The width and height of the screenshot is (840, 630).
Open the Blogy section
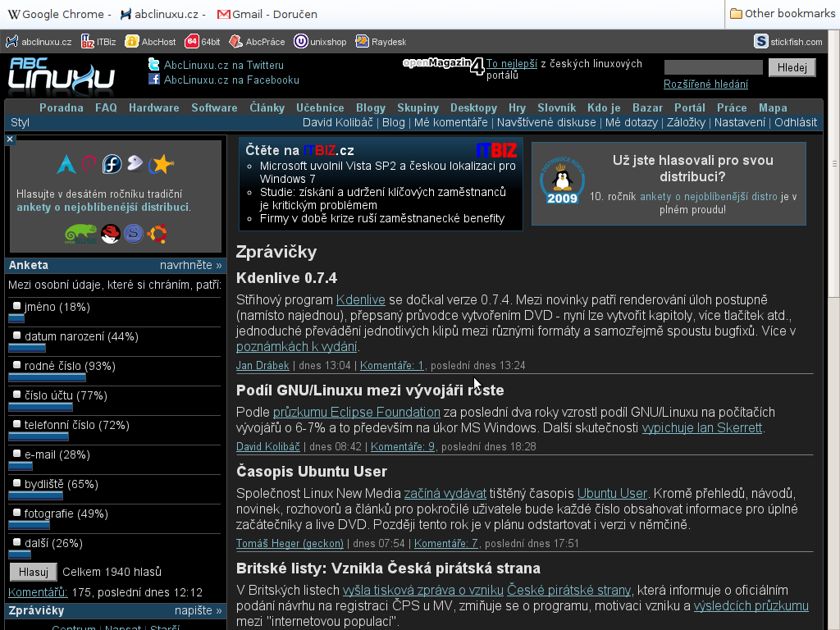point(371,107)
